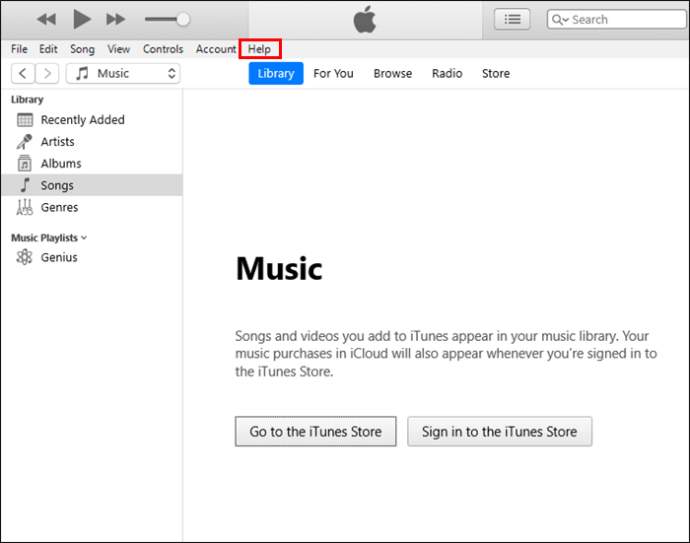
Task: Open the View menu
Action: [119, 49]
